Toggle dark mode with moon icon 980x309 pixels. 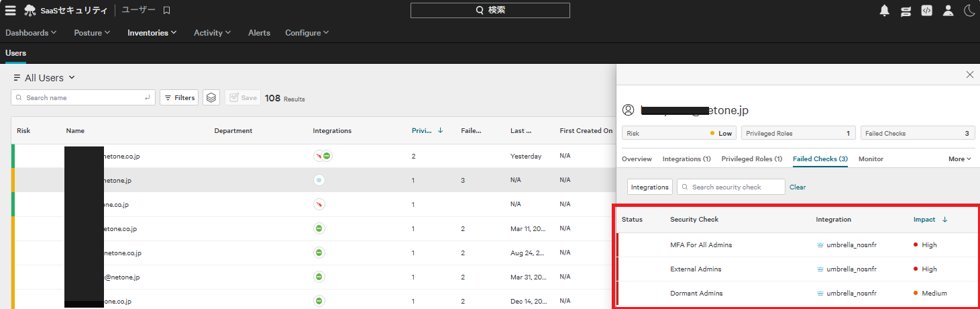coord(969,10)
